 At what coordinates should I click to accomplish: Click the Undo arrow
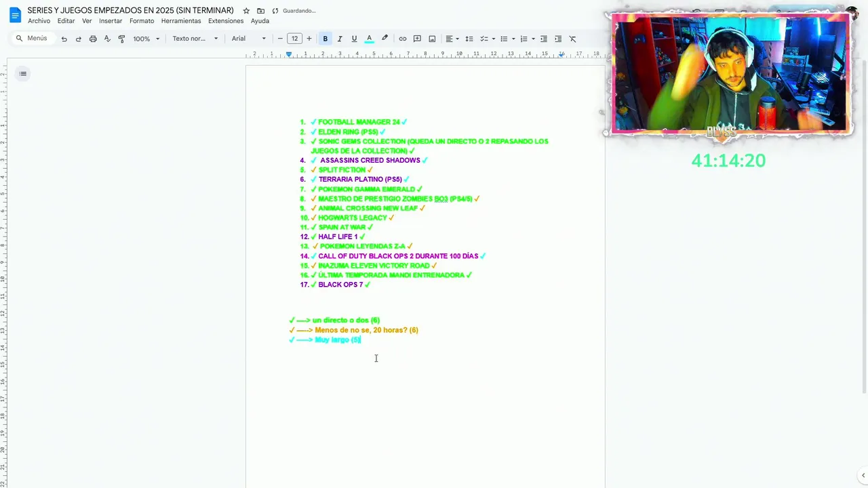click(x=64, y=39)
